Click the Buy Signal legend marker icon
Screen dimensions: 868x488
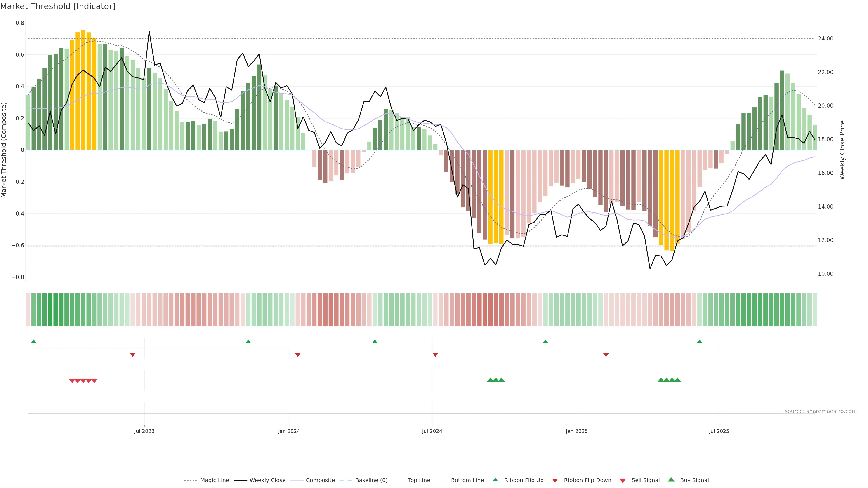tap(671, 480)
